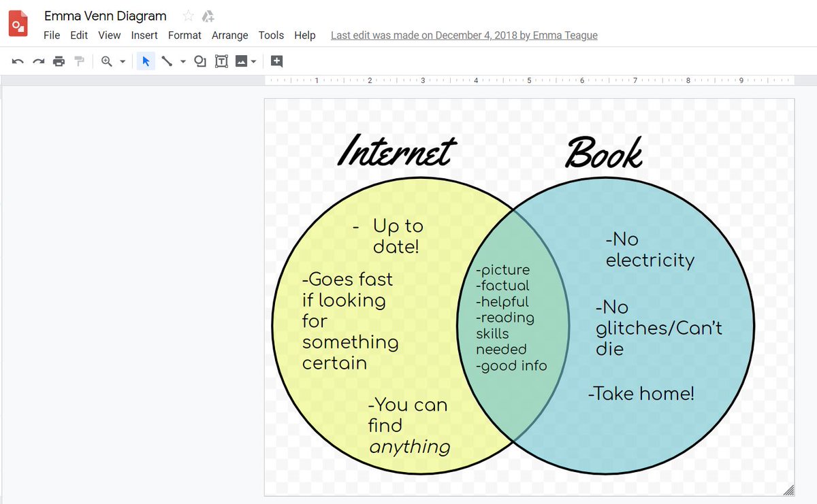Select the 'Internet' heading text

click(397, 151)
